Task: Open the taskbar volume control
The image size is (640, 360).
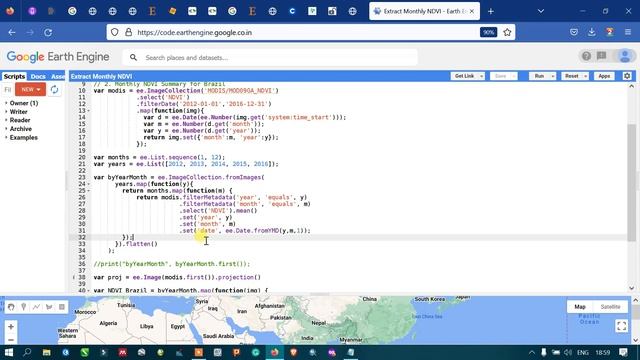Action: pyautogui.click(x=568, y=352)
